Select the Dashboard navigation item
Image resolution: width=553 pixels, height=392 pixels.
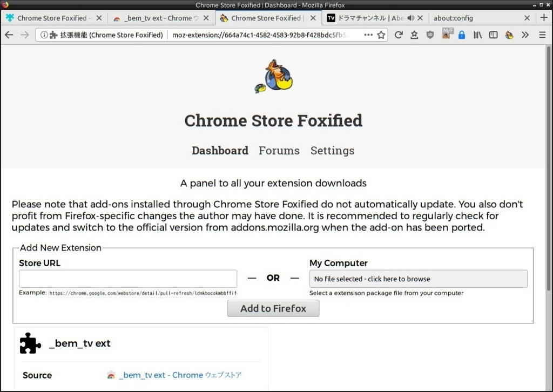[220, 151]
